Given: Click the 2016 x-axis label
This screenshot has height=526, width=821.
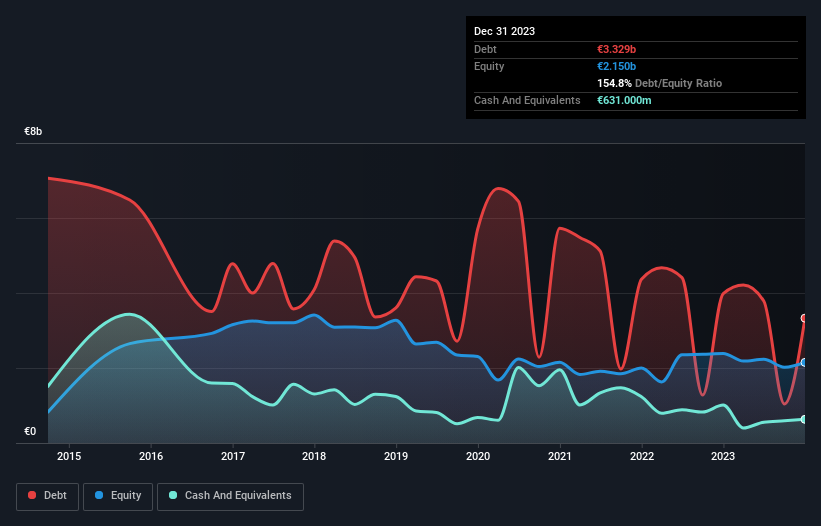Looking at the screenshot, I should click(x=151, y=456).
